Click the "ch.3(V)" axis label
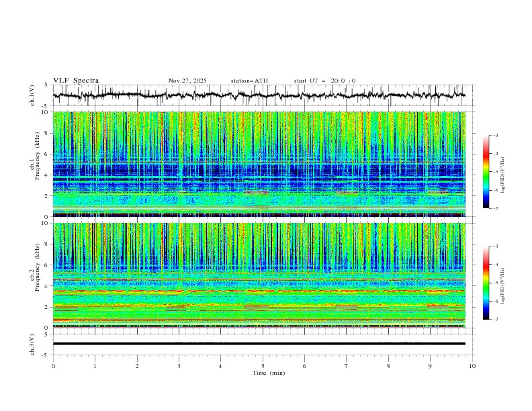Screen dimensions: 532x411 (x=32, y=345)
